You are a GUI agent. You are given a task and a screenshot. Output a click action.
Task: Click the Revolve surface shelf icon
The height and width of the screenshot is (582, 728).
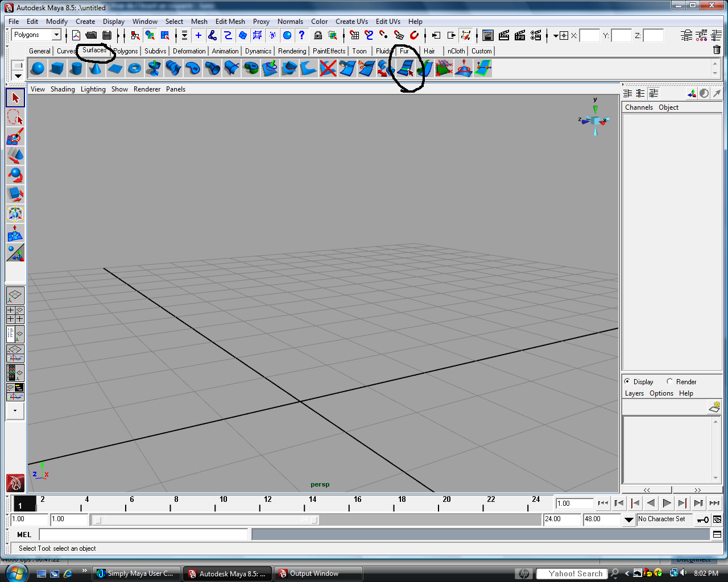click(x=154, y=69)
